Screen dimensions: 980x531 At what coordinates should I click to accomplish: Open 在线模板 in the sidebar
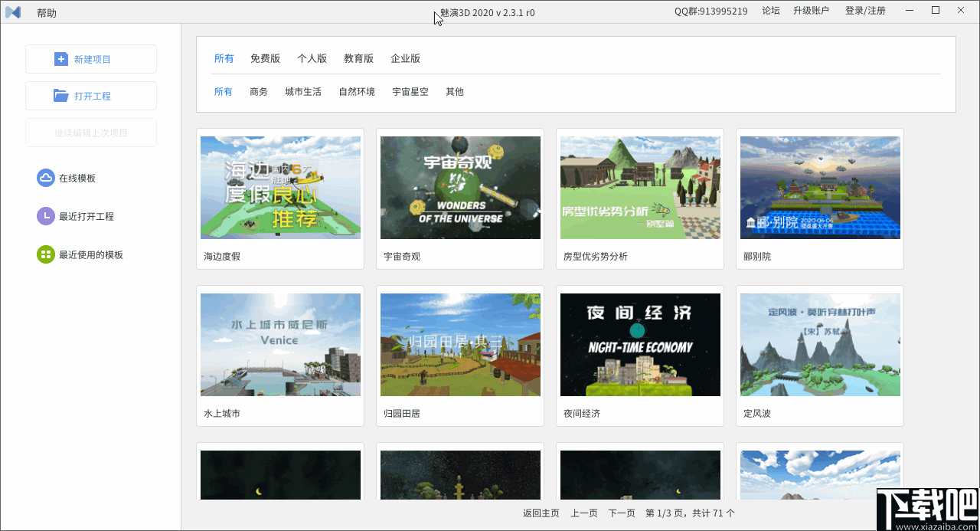[77, 178]
